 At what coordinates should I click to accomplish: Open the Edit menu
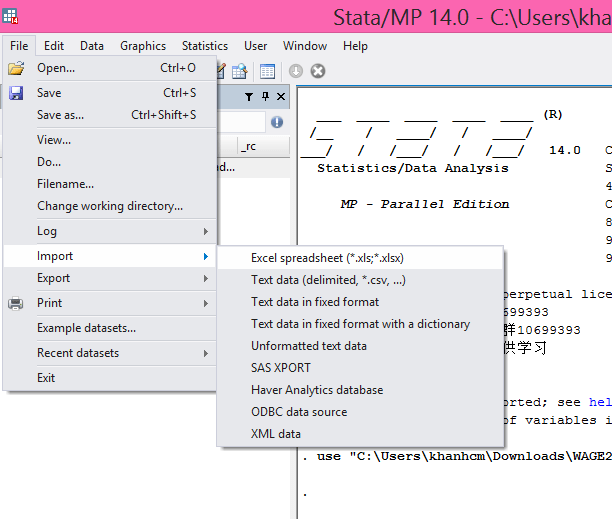(54, 46)
